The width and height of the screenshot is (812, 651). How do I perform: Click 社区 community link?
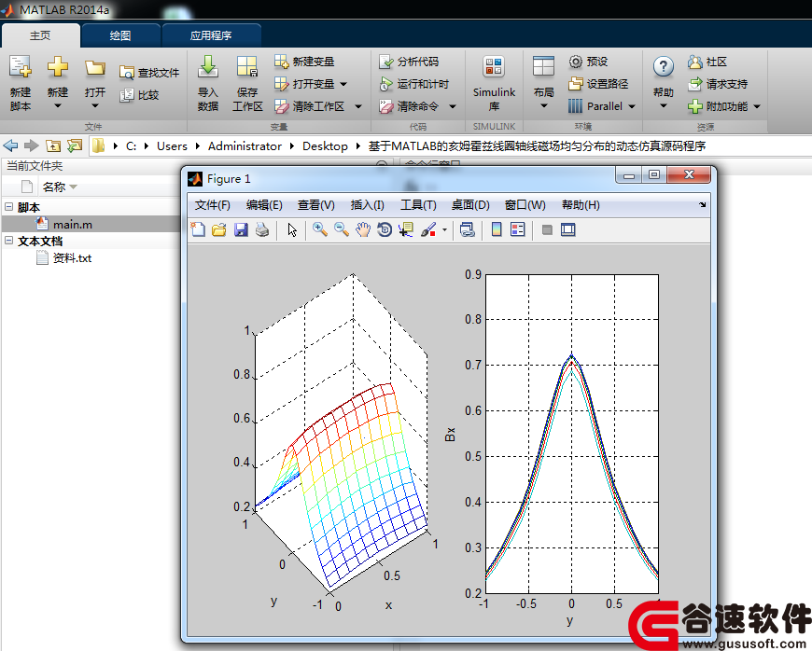point(707,62)
